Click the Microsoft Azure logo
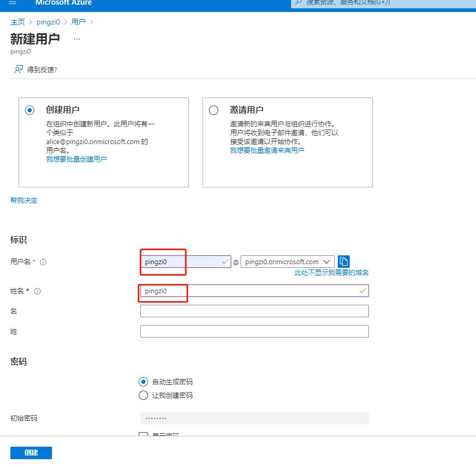Image resolution: width=476 pixels, height=467 pixels. 63,3
